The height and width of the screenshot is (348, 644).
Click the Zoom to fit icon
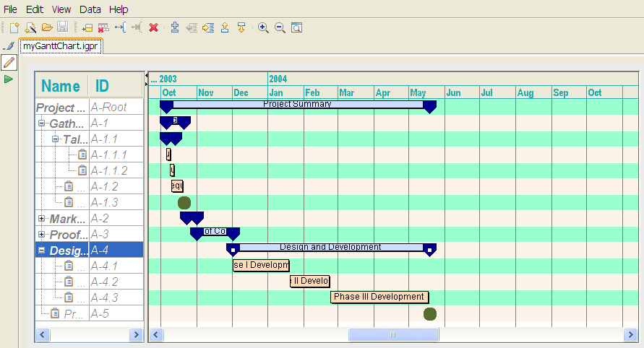(x=296, y=27)
